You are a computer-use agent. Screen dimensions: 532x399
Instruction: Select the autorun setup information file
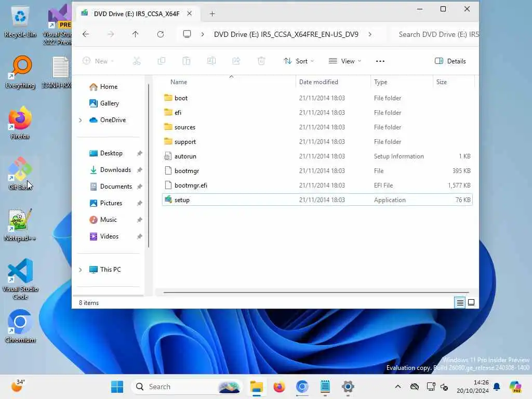(317, 156)
